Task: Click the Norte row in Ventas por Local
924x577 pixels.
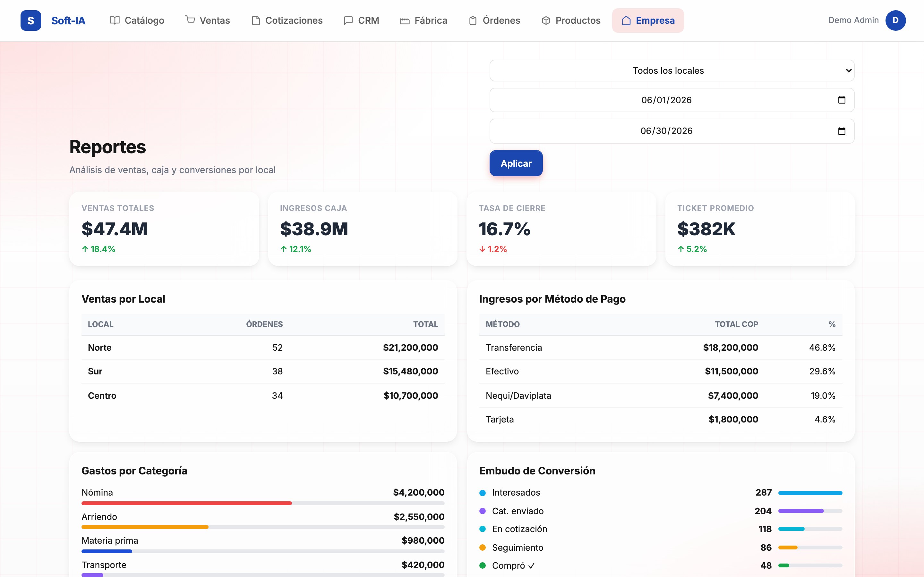Action: (263, 348)
